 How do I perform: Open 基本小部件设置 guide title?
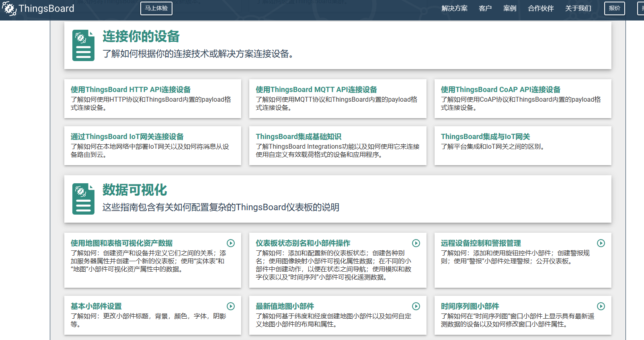pyautogui.click(x=96, y=306)
